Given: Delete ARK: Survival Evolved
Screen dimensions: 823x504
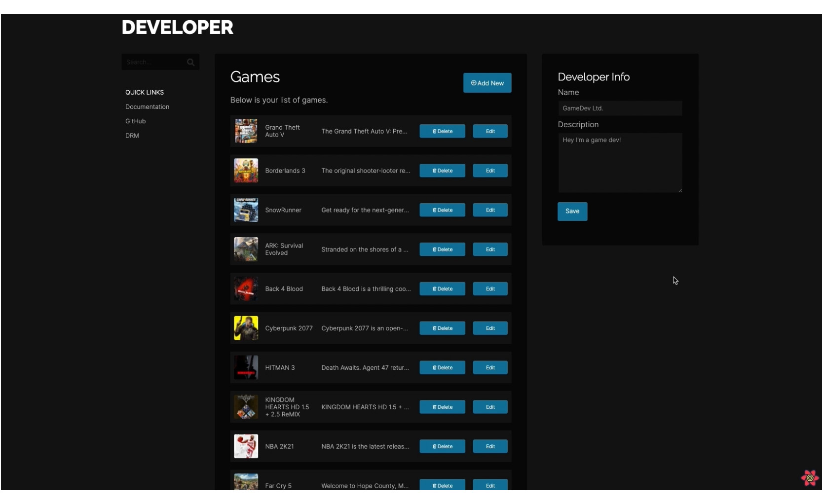Looking at the screenshot, I should tap(442, 250).
